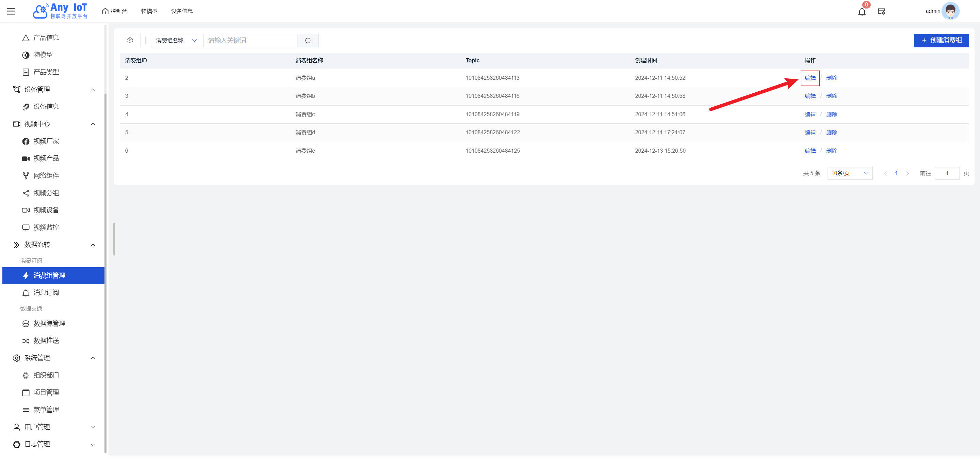The height and width of the screenshot is (460, 980).
Task: Delete the 消费组c row
Action: coord(831,114)
